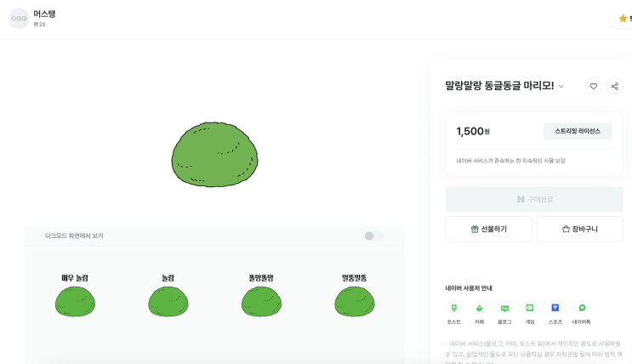Click the Naver Post service icon

tap(453, 308)
